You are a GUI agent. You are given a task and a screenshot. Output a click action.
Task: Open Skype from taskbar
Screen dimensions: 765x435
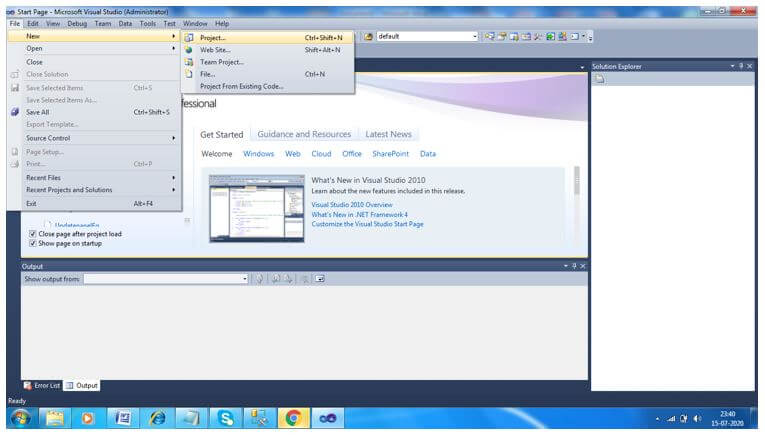(x=226, y=418)
